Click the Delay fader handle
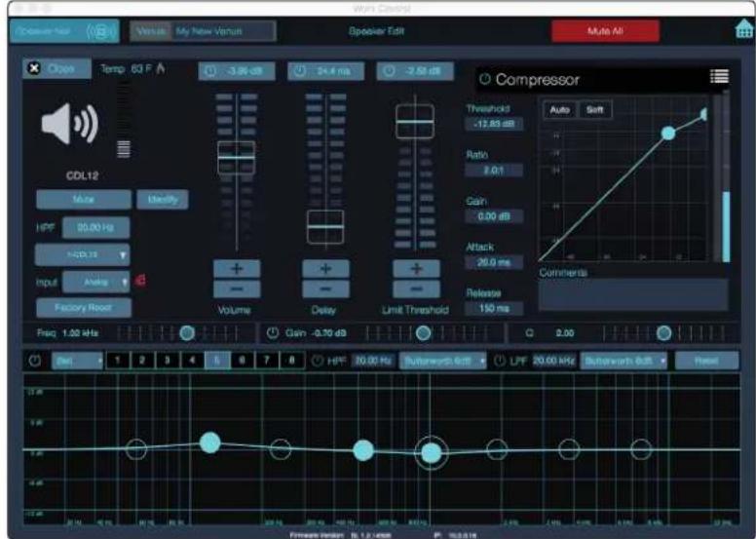Viewport: 756px width, 539px height. tap(325, 227)
